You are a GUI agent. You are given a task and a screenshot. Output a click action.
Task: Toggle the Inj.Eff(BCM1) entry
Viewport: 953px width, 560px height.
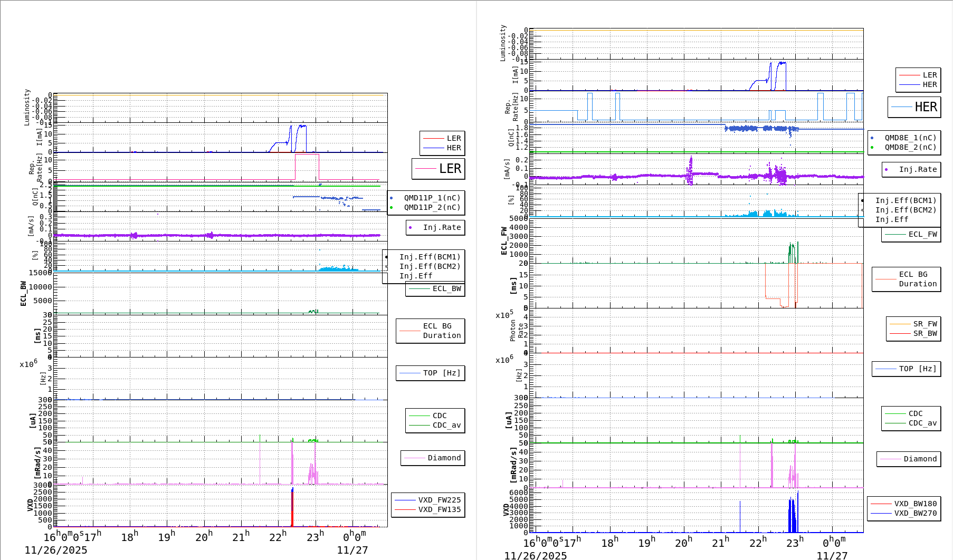click(x=430, y=258)
